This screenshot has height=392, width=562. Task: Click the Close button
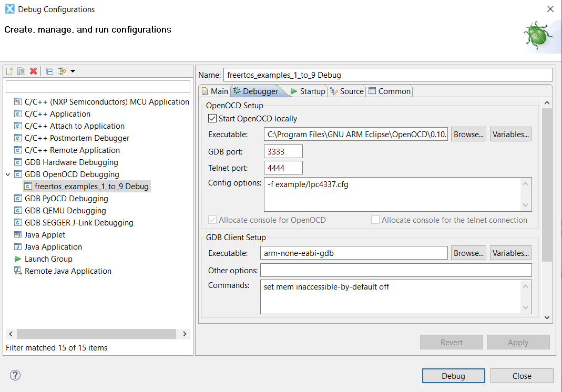[522, 376]
